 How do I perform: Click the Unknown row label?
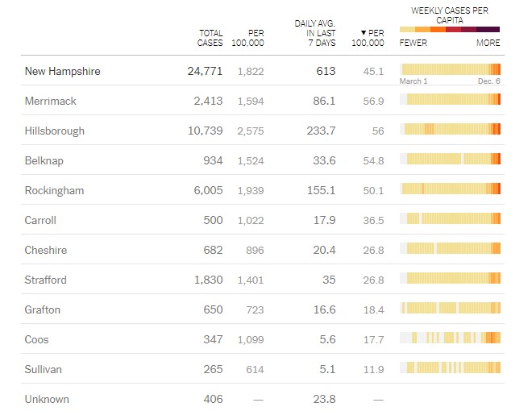[x=47, y=399]
